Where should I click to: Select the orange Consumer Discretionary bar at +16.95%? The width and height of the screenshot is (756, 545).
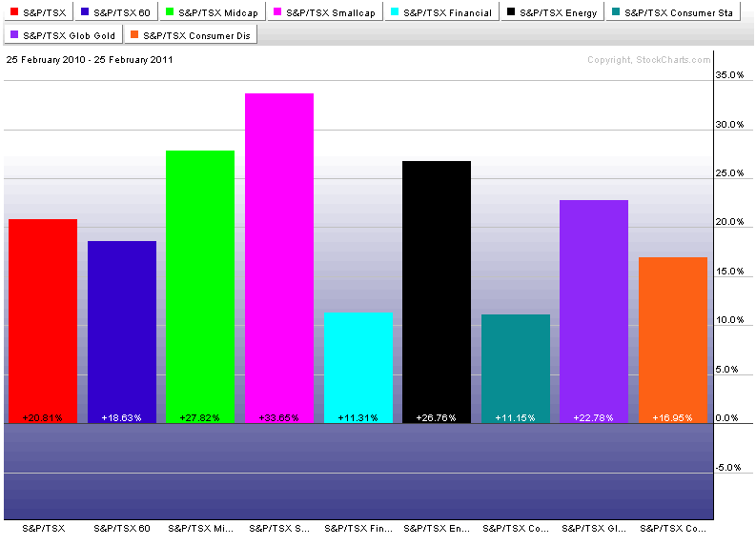coord(673,339)
